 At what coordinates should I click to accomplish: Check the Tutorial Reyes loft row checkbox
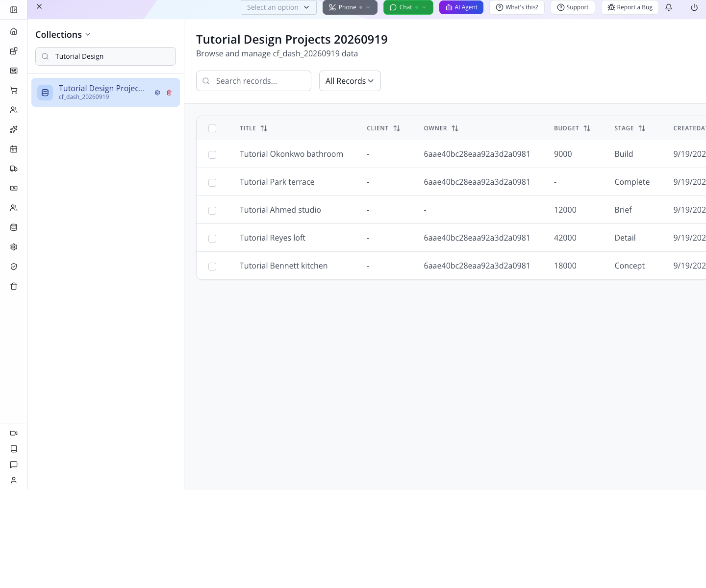tap(212, 239)
